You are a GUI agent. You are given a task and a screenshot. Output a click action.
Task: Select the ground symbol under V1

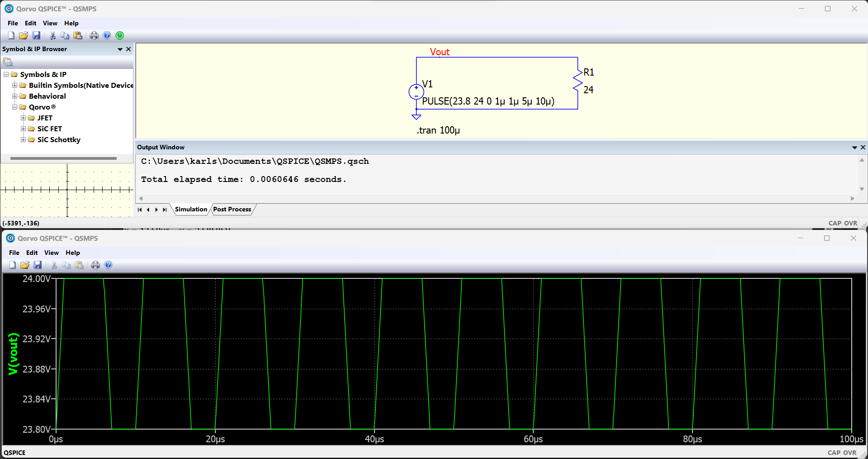click(x=416, y=117)
